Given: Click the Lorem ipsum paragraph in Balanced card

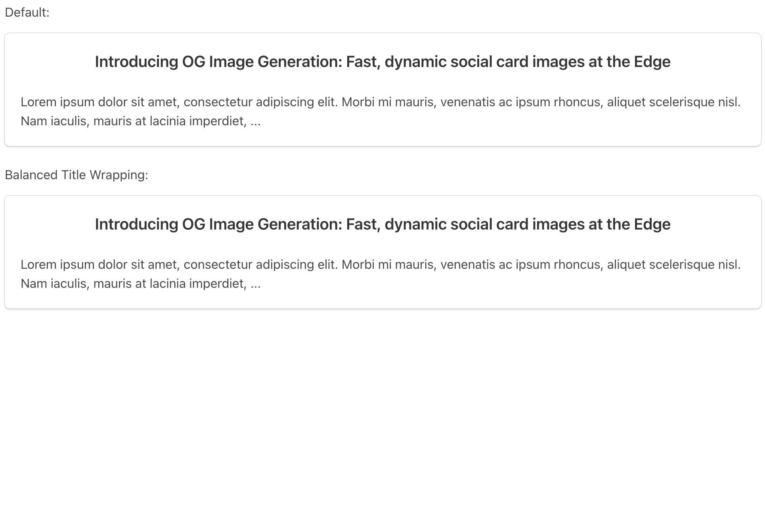Looking at the screenshot, I should 381,274.
